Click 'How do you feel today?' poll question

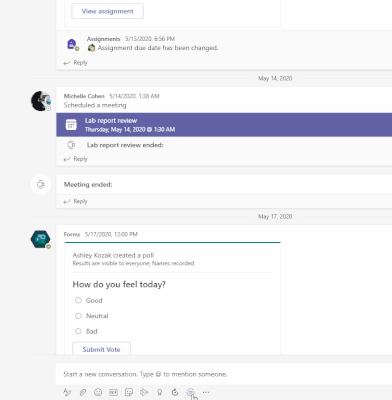click(119, 284)
